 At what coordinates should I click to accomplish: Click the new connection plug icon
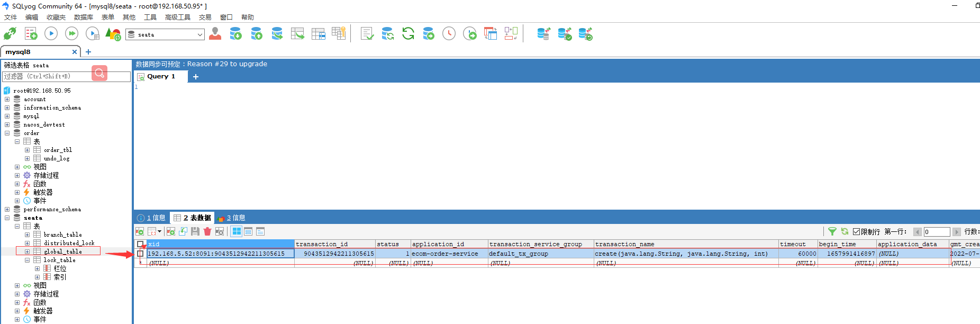coord(10,34)
